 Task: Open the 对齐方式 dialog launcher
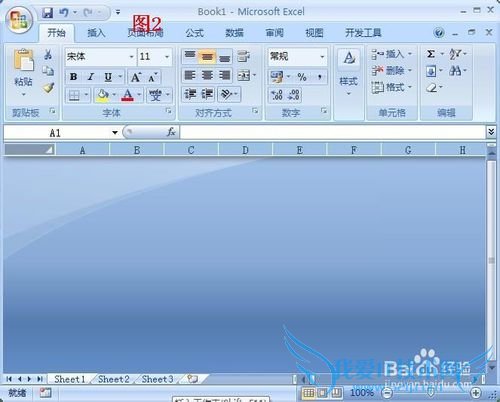click(255, 111)
